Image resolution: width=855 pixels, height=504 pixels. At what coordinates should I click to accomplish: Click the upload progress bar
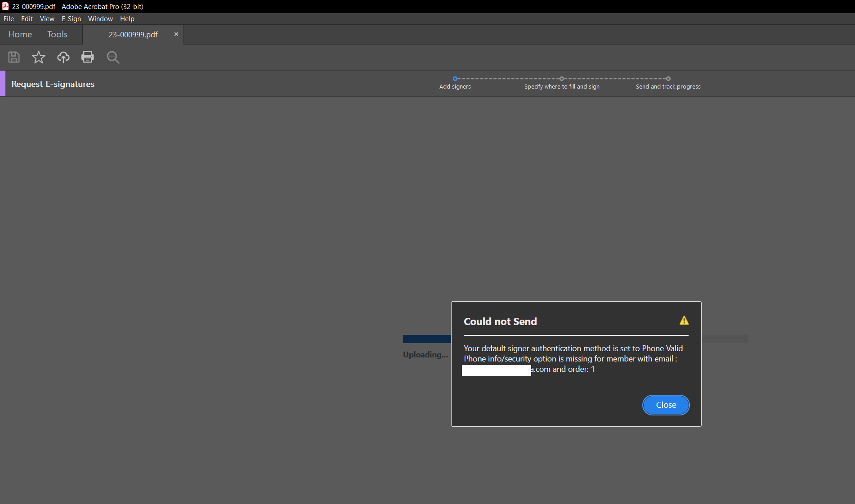[426, 339]
